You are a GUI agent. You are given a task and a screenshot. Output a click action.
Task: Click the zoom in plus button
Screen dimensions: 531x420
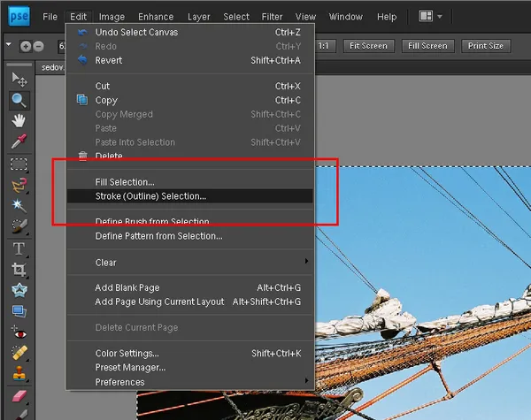[26, 46]
